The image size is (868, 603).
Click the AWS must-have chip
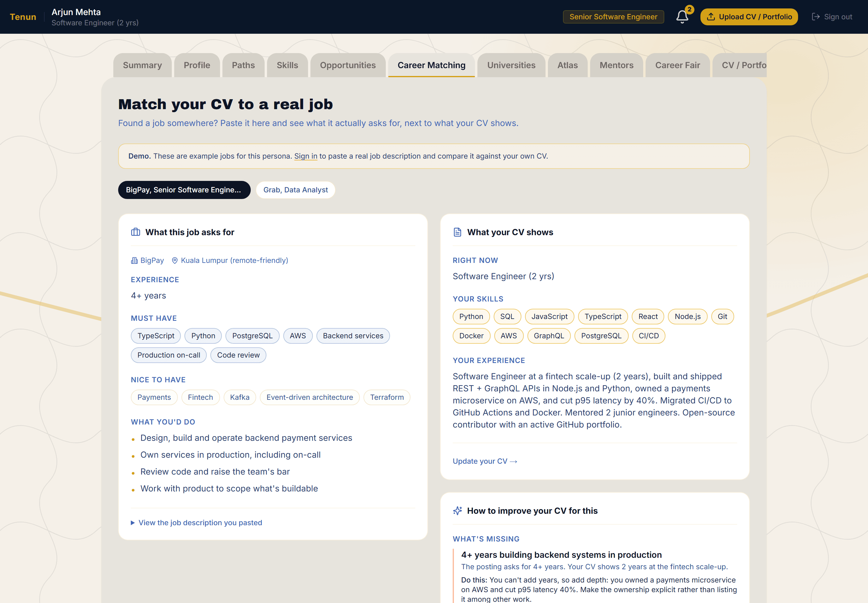(298, 336)
